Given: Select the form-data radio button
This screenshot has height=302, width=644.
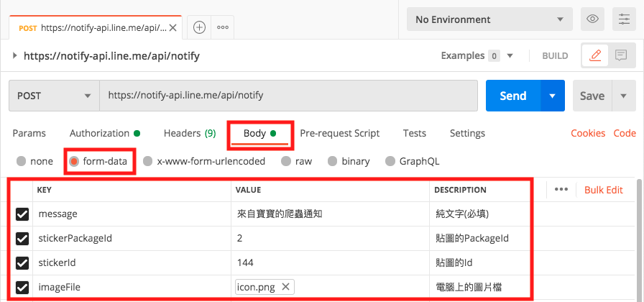Looking at the screenshot, I should (74, 162).
